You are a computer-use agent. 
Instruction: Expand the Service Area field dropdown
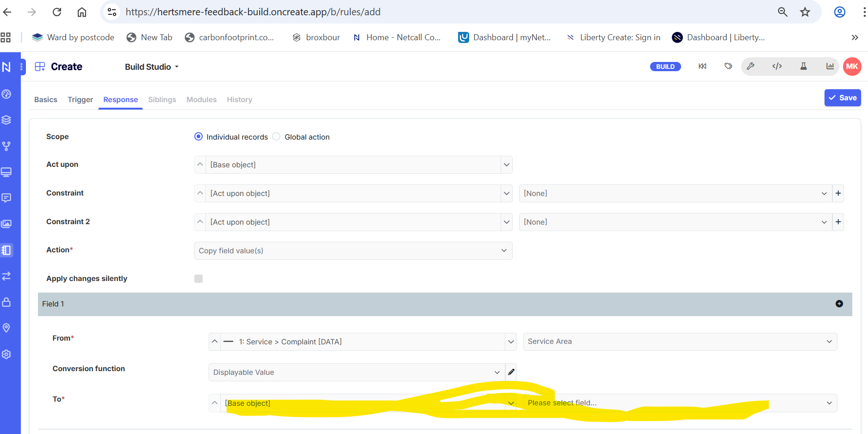point(680,342)
